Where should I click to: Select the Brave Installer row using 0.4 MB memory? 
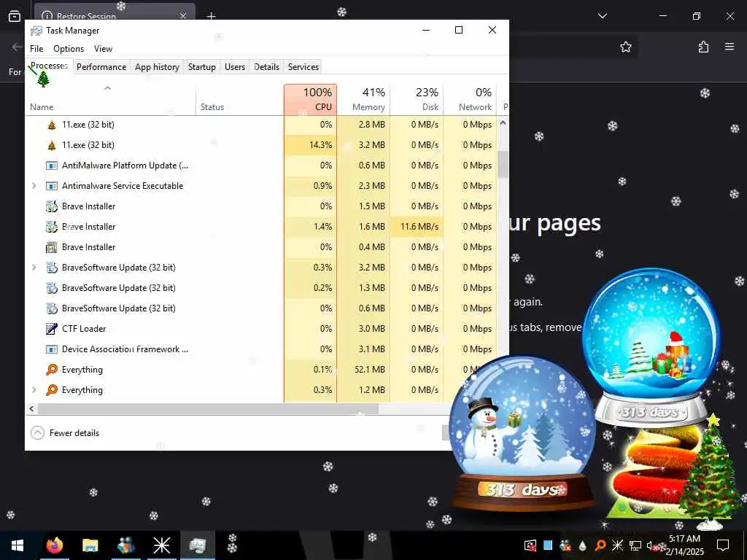coord(261,247)
